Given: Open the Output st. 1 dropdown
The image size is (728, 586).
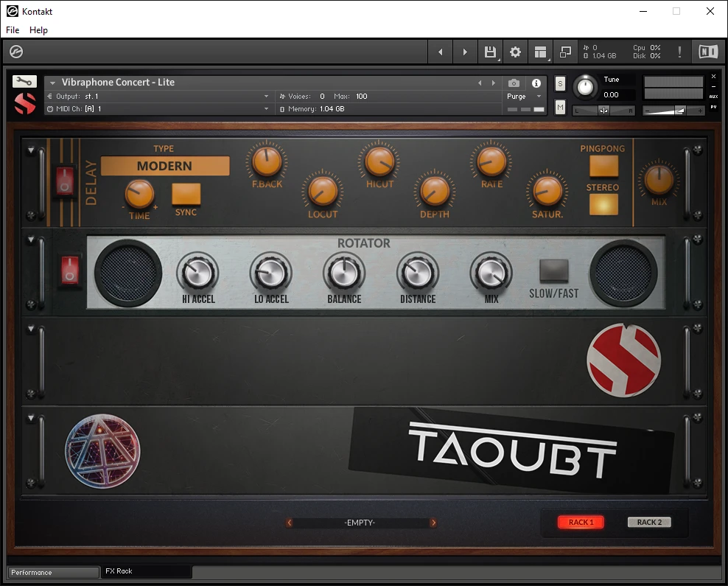Looking at the screenshot, I should [x=158, y=96].
